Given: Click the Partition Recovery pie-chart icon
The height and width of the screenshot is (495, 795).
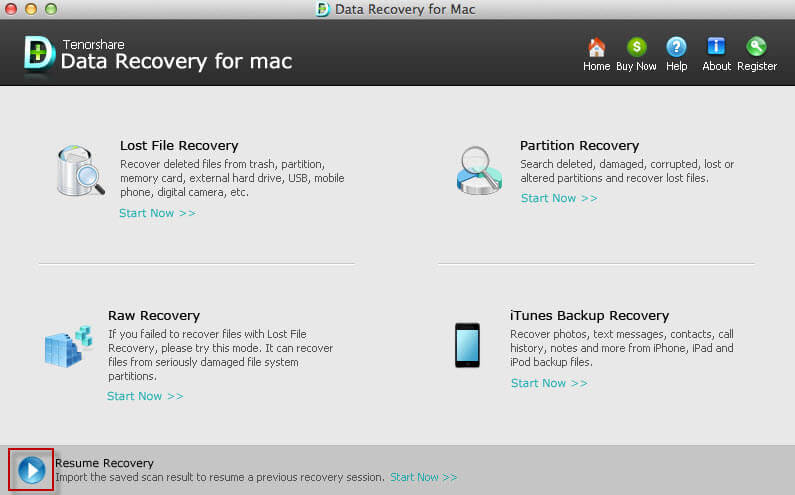Looking at the screenshot, I should coord(479,171).
